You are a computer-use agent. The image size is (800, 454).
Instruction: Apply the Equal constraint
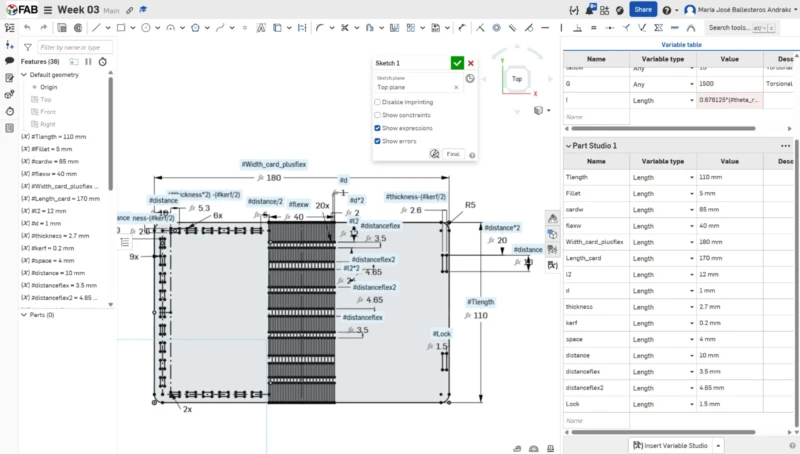click(x=594, y=28)
